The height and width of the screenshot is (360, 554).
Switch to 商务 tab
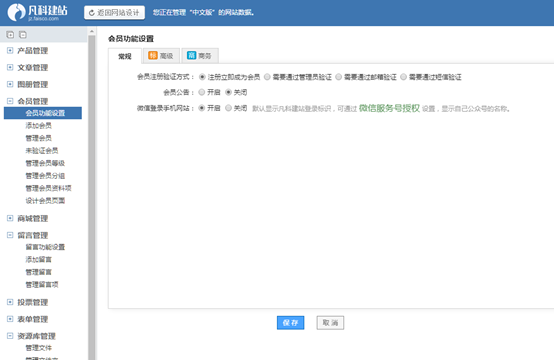200,56
